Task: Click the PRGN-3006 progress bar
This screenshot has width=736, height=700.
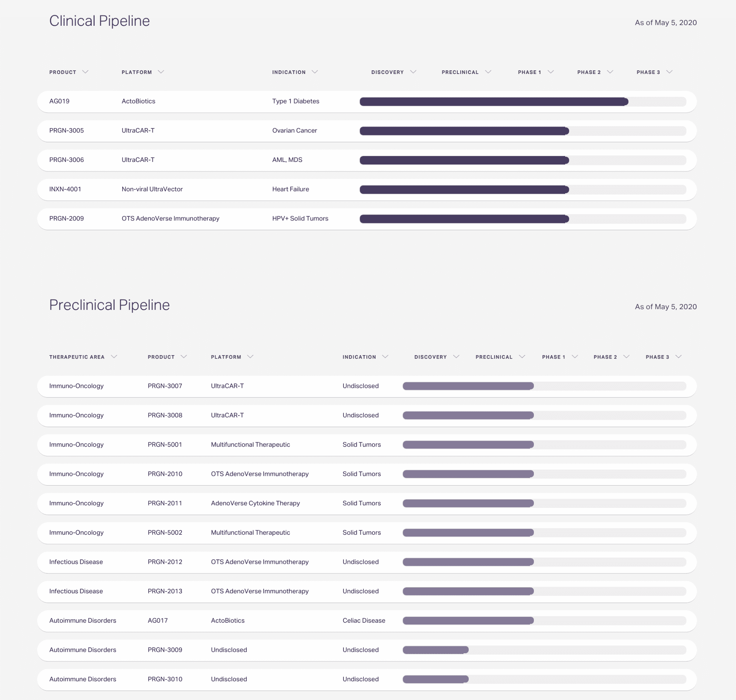Action: 523,160
